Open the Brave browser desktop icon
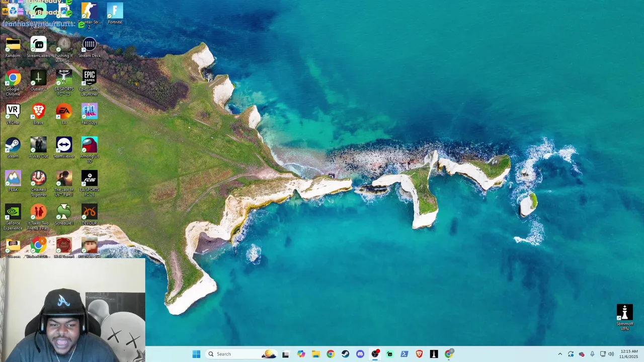 38,114
